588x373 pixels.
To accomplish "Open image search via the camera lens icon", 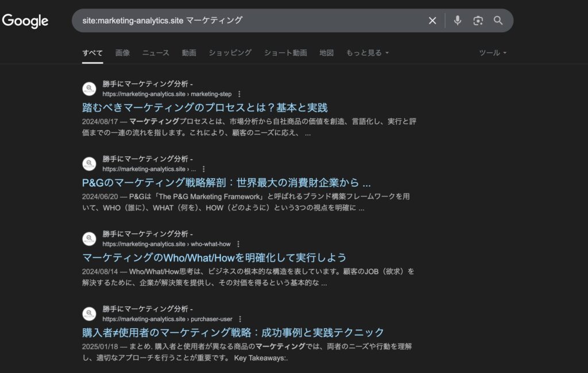I will 478,21.
